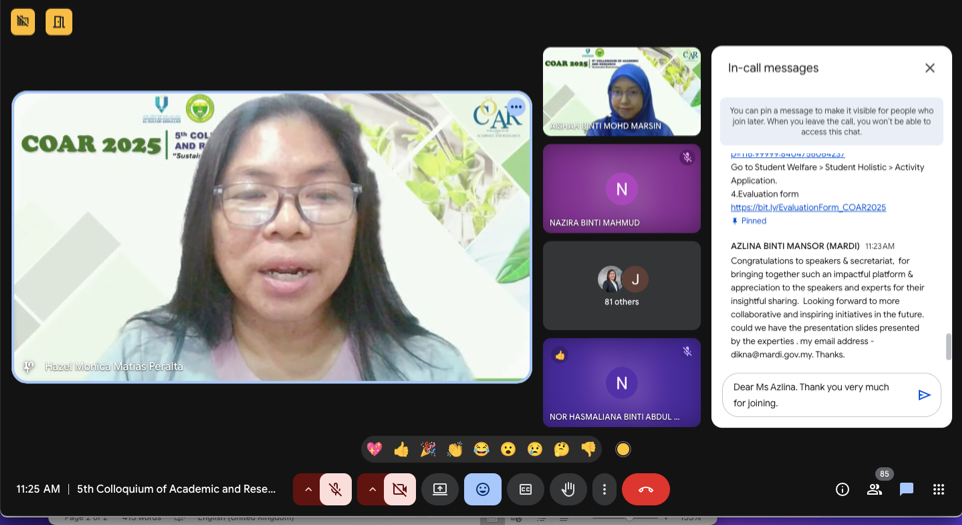
Task: Close the In-call messages panel
Action: pyautogui.click(x=930, y=68)
